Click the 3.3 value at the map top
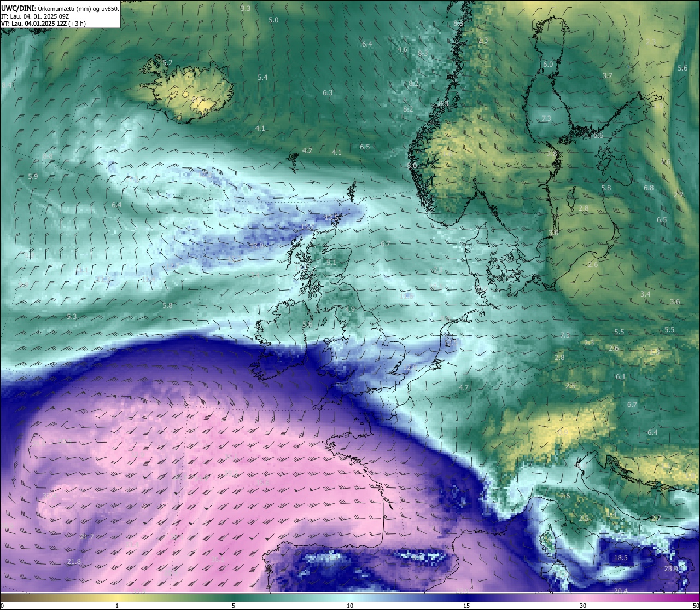 tap(246, 8)
